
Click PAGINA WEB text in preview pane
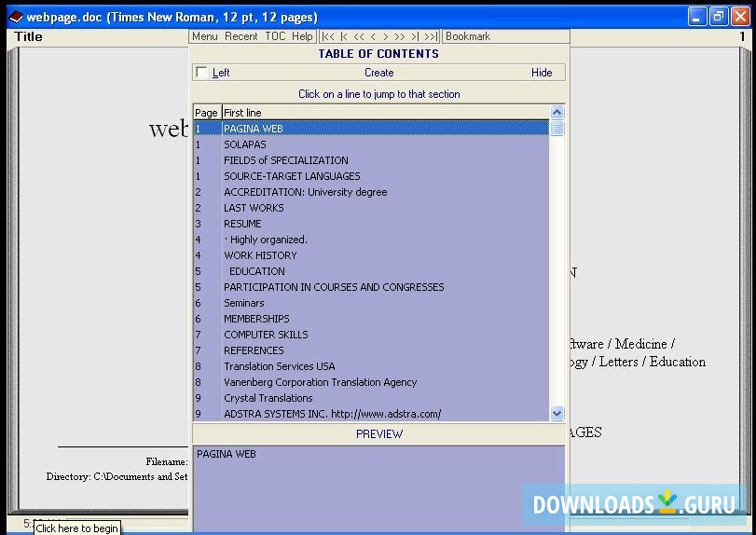tap(227, 454)
